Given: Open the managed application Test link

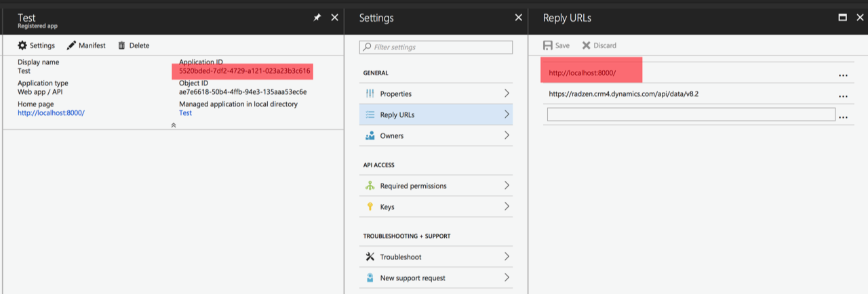Looking at the screenshot, I should [x=185, y=112].
